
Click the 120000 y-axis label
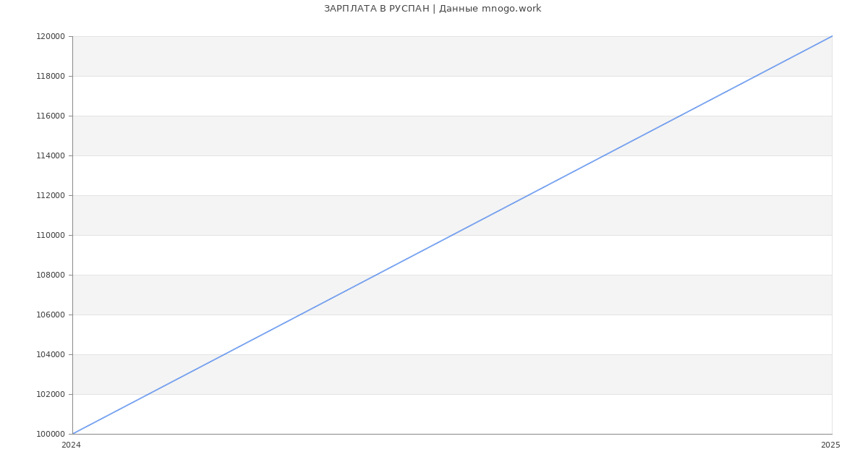51,36
